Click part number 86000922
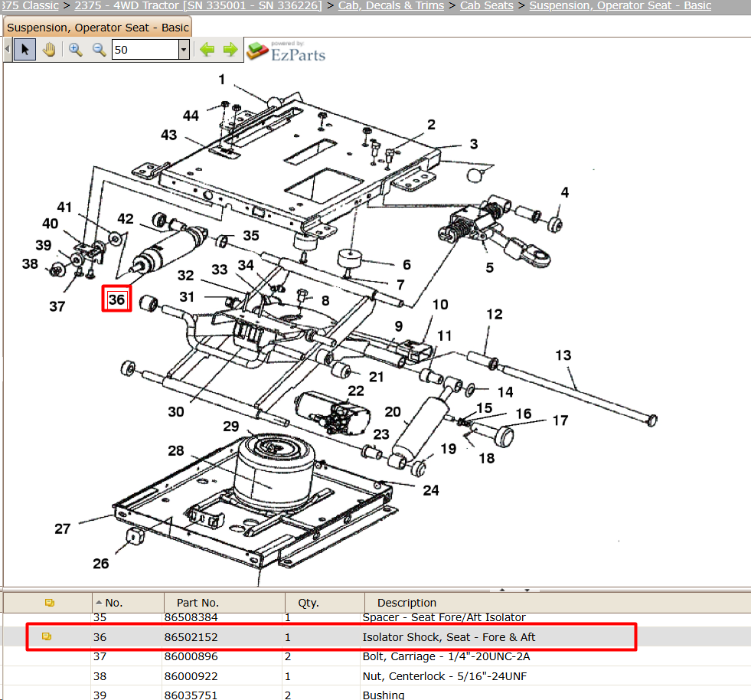The height and width of the screenshot is (700, 751). (x=191, y=676)
